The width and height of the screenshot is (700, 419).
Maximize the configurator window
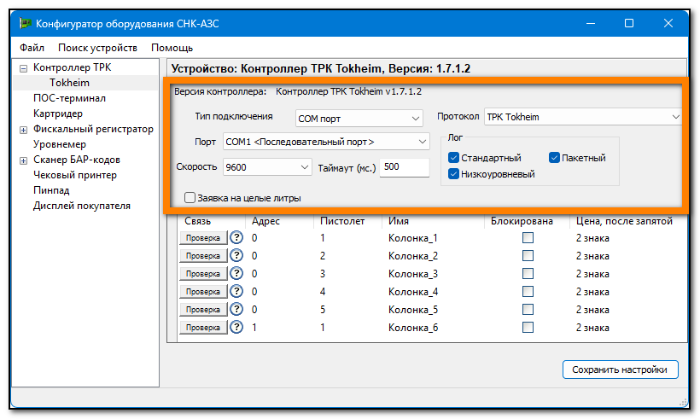coord(629,23)
